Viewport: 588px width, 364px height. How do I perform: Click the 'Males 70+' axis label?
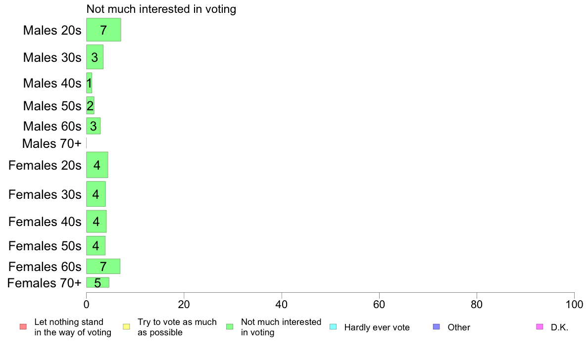[x=52, y=143]
